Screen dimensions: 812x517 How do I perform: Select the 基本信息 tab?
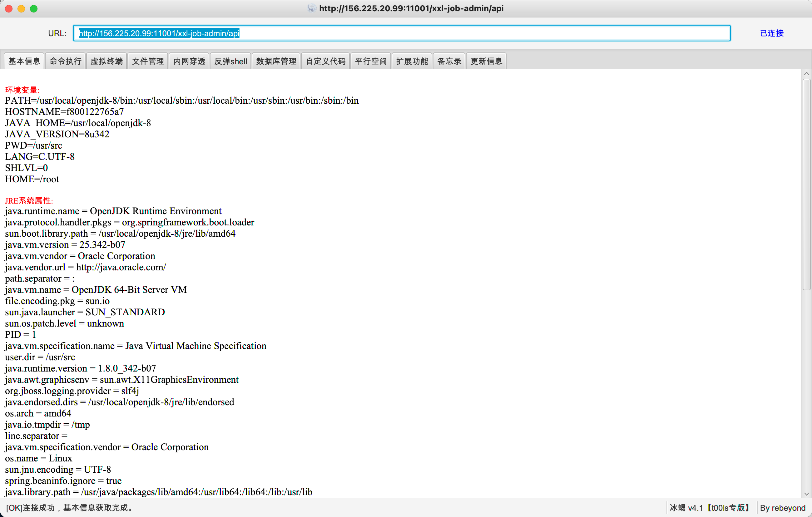coord(24,61)
